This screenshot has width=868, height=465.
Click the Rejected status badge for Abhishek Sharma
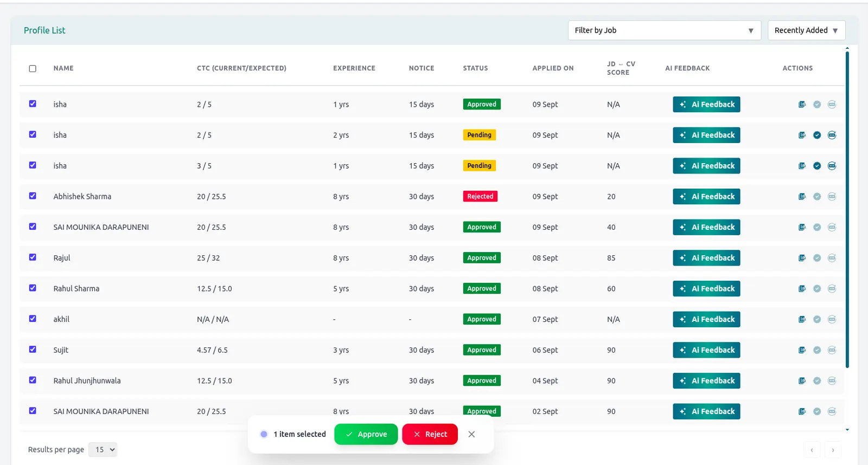(x=480, y=197)
